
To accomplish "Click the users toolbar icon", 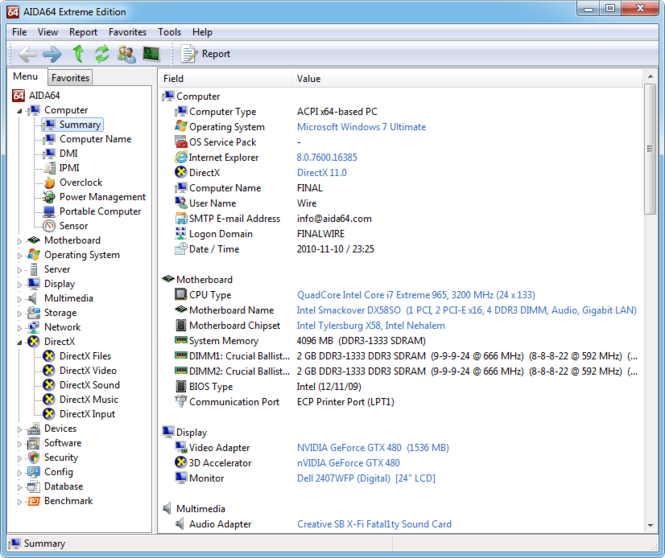I will point(126,54).
